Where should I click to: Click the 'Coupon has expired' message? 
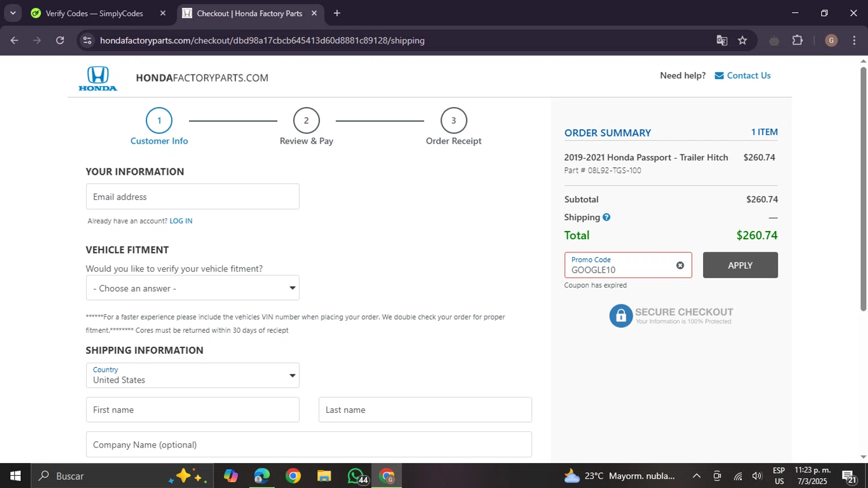click(x=595, y=285)
